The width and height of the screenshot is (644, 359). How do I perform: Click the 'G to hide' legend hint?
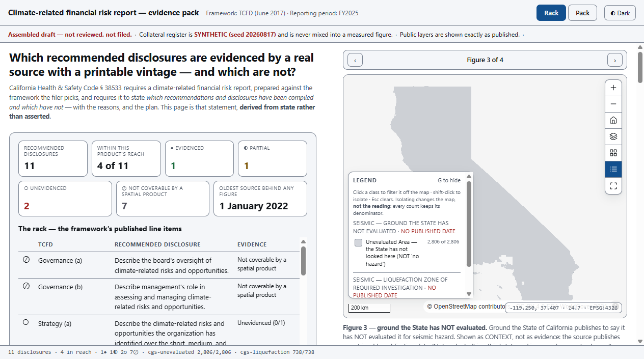(449, 180)
